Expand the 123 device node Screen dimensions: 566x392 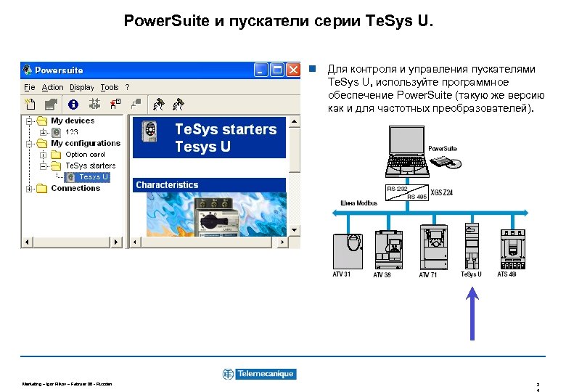43,132
